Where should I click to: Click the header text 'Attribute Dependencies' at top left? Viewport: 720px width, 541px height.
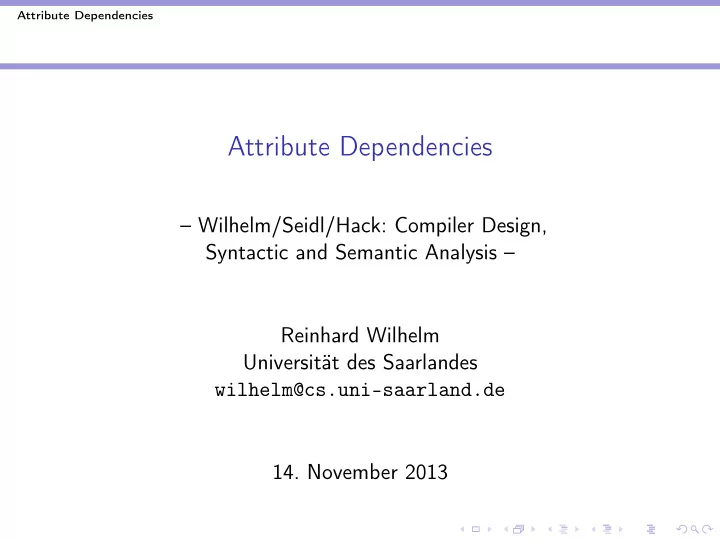[85, 16]
